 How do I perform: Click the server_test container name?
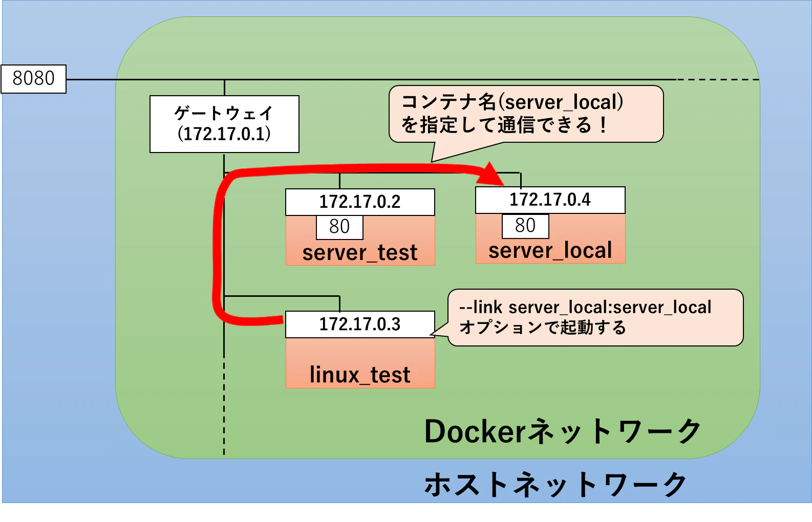[x=360, y=253]
